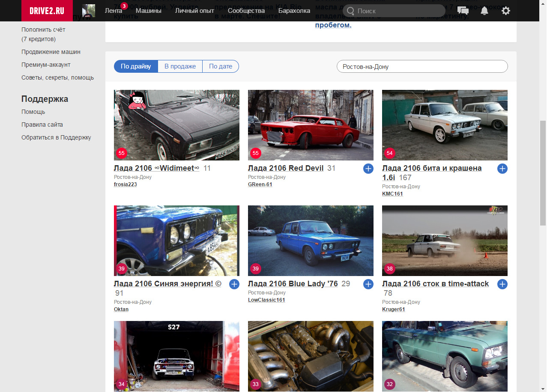Open user GReen-61 profile
550x392 pixels.
tap(260, 184)
